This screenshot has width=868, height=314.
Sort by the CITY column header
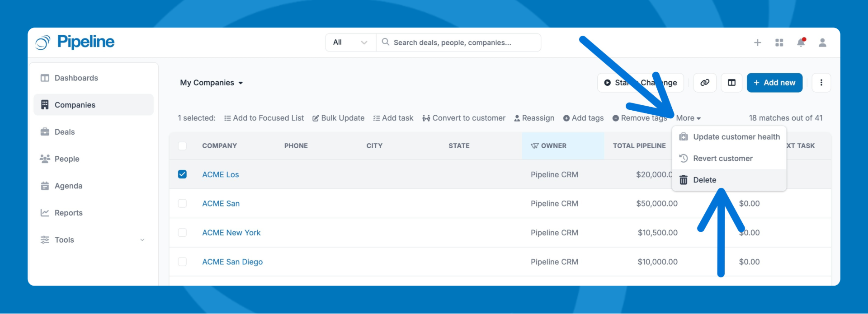click(374, 145)
